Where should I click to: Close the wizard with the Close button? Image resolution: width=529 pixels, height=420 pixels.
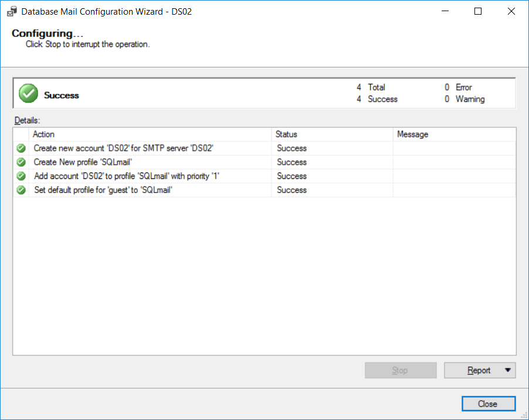pyautogui.click(x=489, y=404)
